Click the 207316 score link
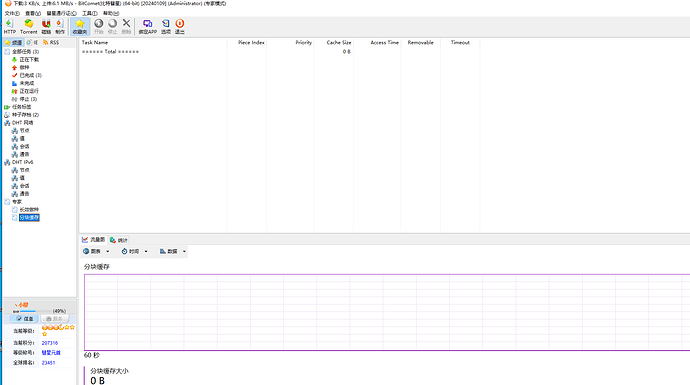Viewport: 690px width, 385px height. tap(50, 343)
